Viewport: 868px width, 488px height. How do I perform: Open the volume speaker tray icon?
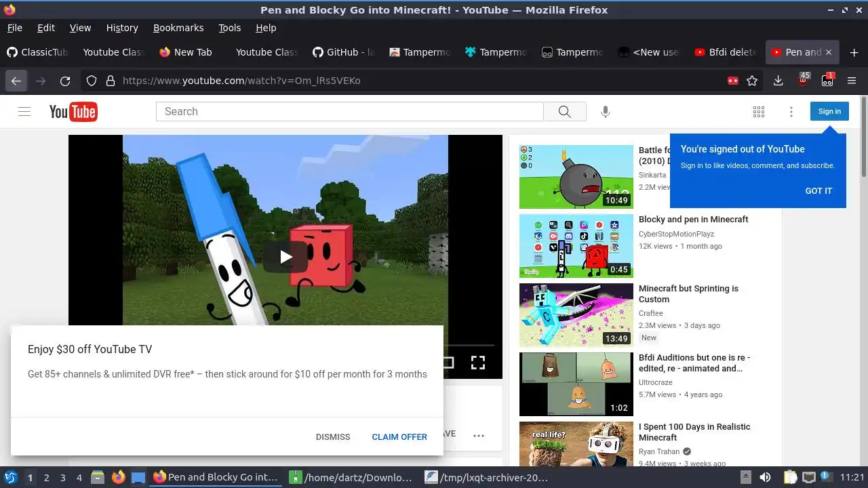[x=765, y=477]
